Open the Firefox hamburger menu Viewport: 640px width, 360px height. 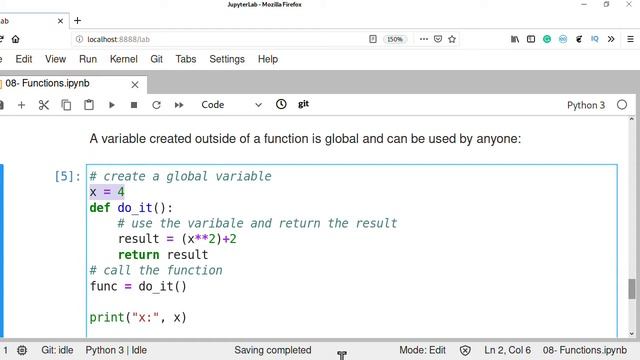point(630,39)
